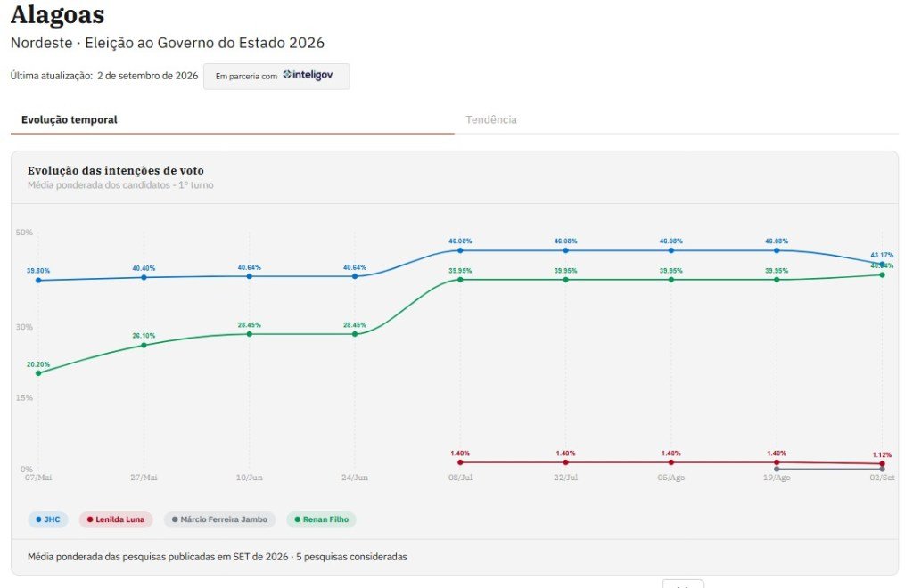
Task: Click the 02/Set axis date label
Action: tap(882, 478)
